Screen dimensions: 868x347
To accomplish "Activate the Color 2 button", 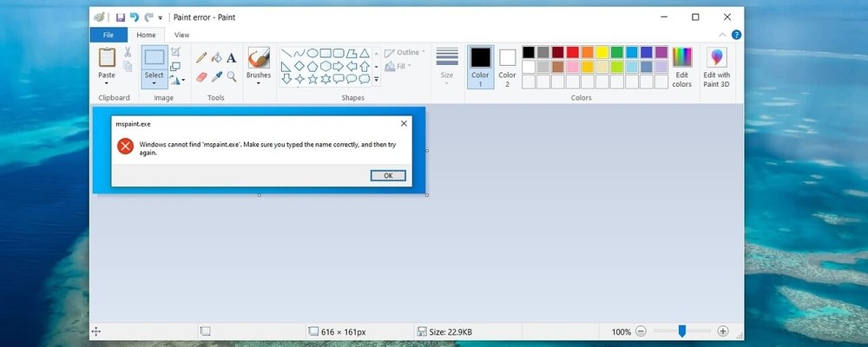I will coord(507,67).
